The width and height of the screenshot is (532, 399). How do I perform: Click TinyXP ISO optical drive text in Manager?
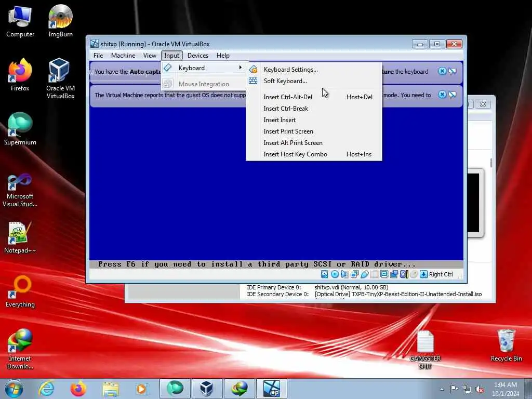pyautogui.click(x=398, y=294)
